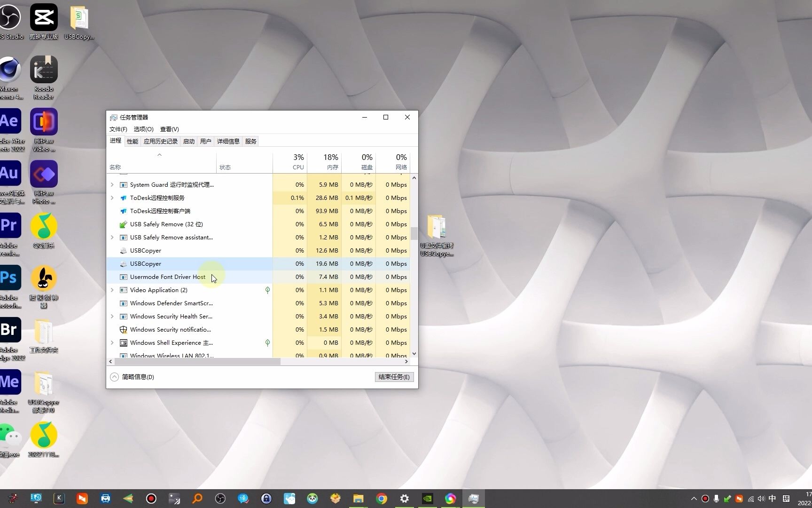Select the Adobe Media Encoder icon
Screen dimensions: 812x508
pyautogui.click(x=10, y=391)
